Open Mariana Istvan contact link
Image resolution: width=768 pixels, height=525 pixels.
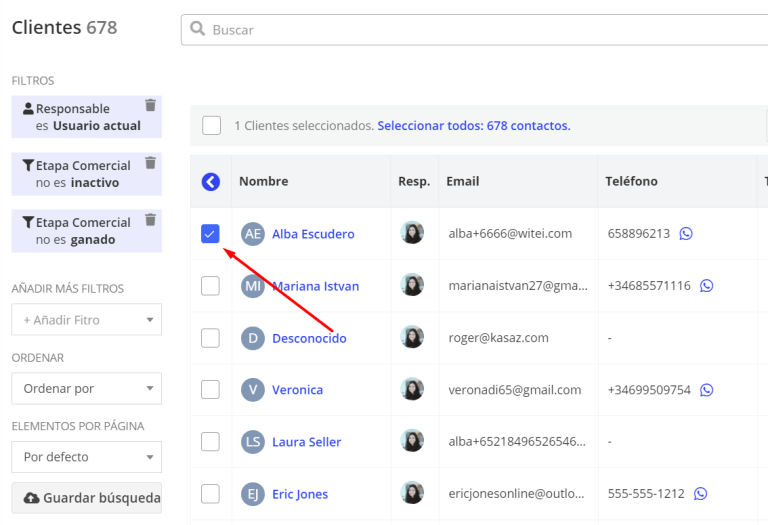tap(315, 286)
